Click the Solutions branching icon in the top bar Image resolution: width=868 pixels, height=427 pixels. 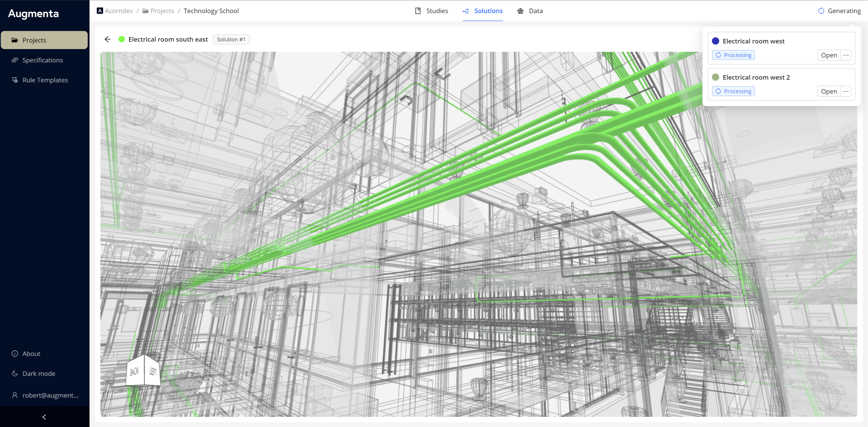(466, 11)
